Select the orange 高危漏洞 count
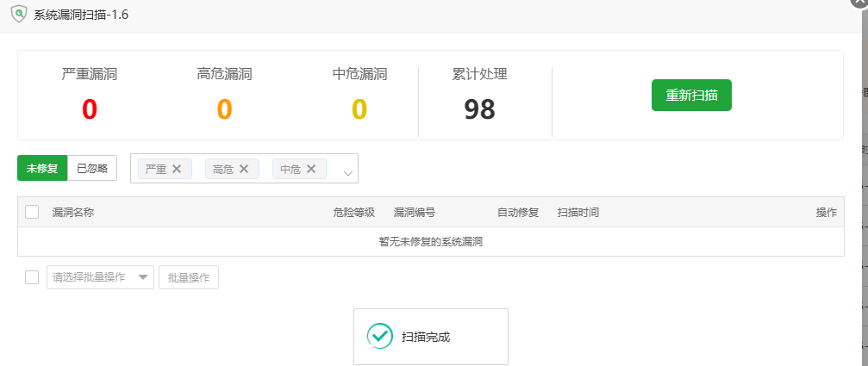The width and height of the screenshot is (868, 366). coord(224,109)
